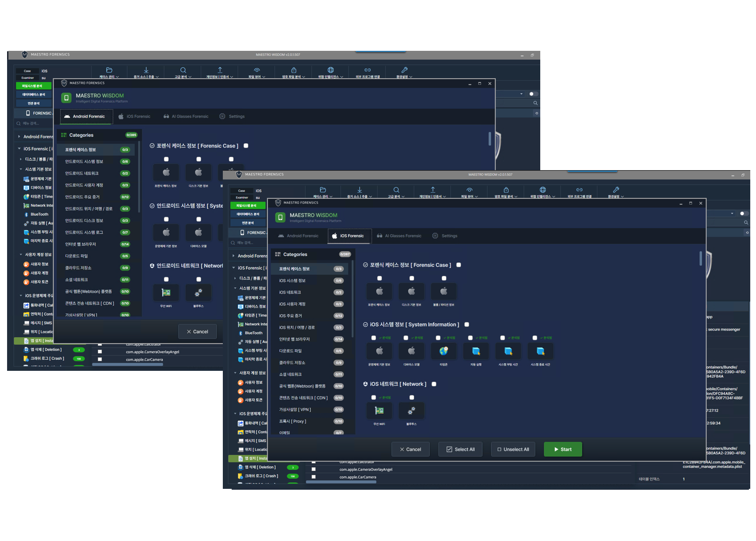Click the Select All button
Viewport: 756px width, 541px height.
point(460,449)
